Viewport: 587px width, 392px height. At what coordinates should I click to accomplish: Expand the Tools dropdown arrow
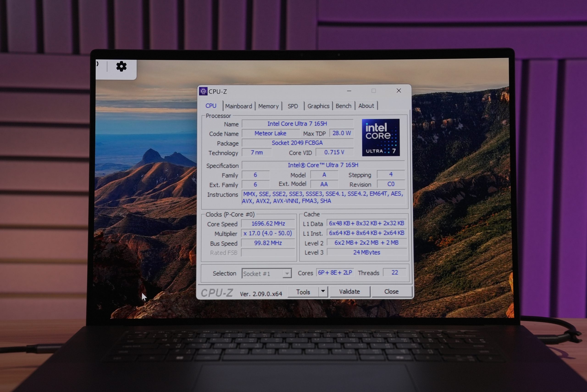point(323,291)
